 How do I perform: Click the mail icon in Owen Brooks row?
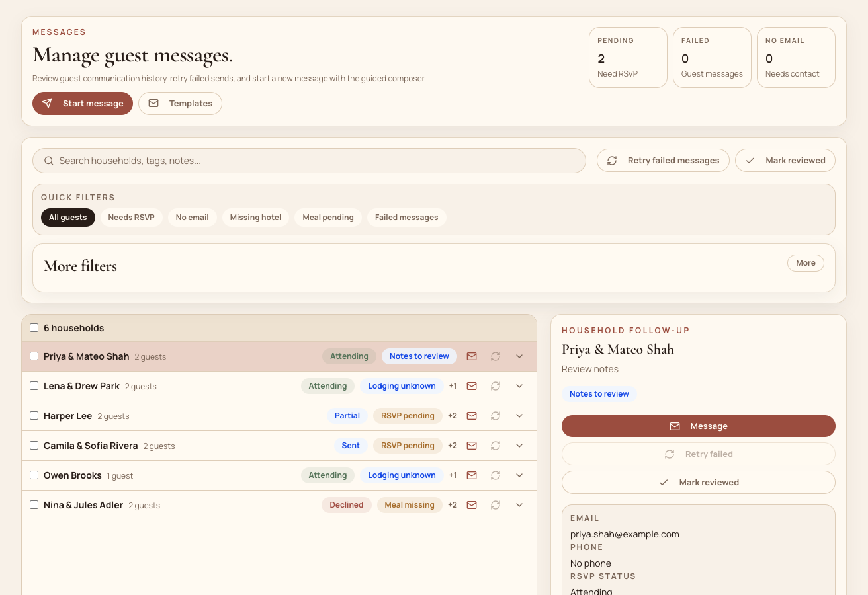pos(472,475)
